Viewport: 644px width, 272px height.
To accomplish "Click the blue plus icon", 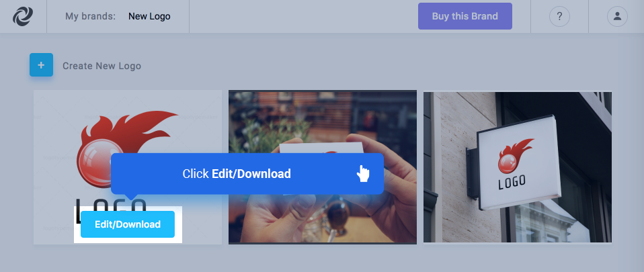I will (x=41, y=65).
